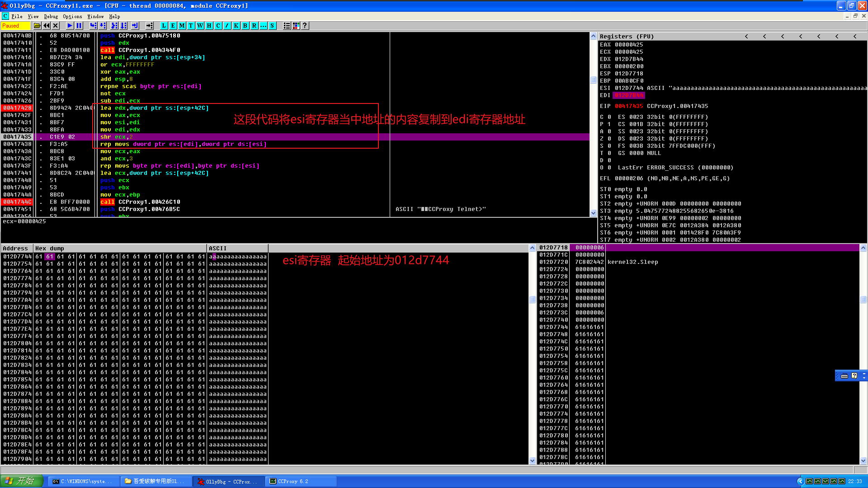Open a file with the folder toolbar icon

[37, 26]
